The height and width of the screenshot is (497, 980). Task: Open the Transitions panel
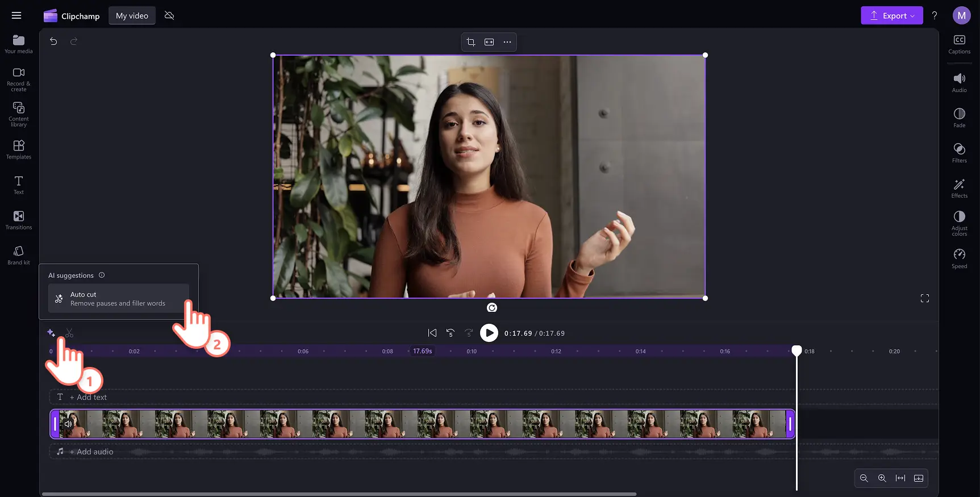[18, 220]
